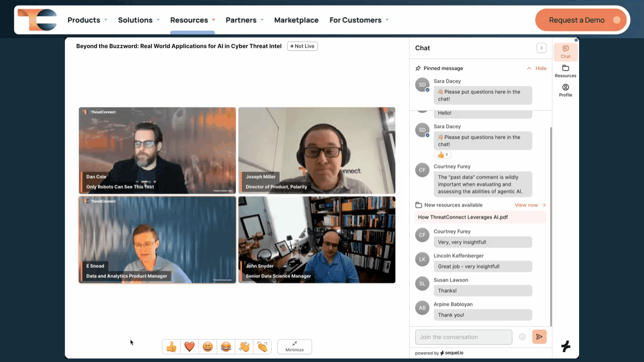Select E Snead's video tile
Viewport: 644px width, 362px height.
click(157, 240)
